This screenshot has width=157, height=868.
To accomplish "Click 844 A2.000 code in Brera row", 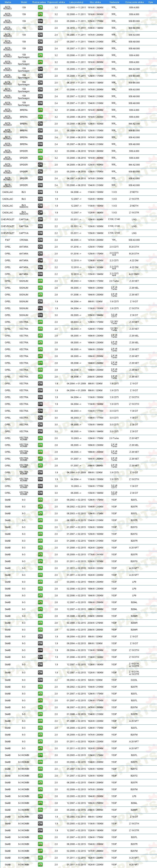I will click(134, 124).
